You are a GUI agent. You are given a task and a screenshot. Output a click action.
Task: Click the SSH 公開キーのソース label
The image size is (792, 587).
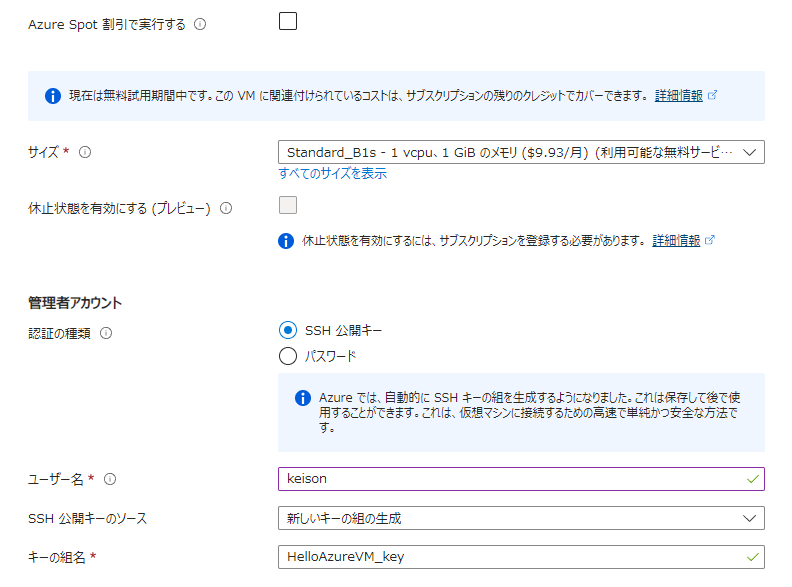point(87,518)
